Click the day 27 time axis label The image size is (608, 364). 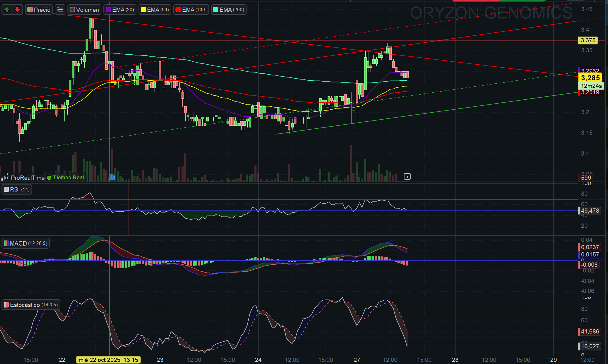pos(357,360)
